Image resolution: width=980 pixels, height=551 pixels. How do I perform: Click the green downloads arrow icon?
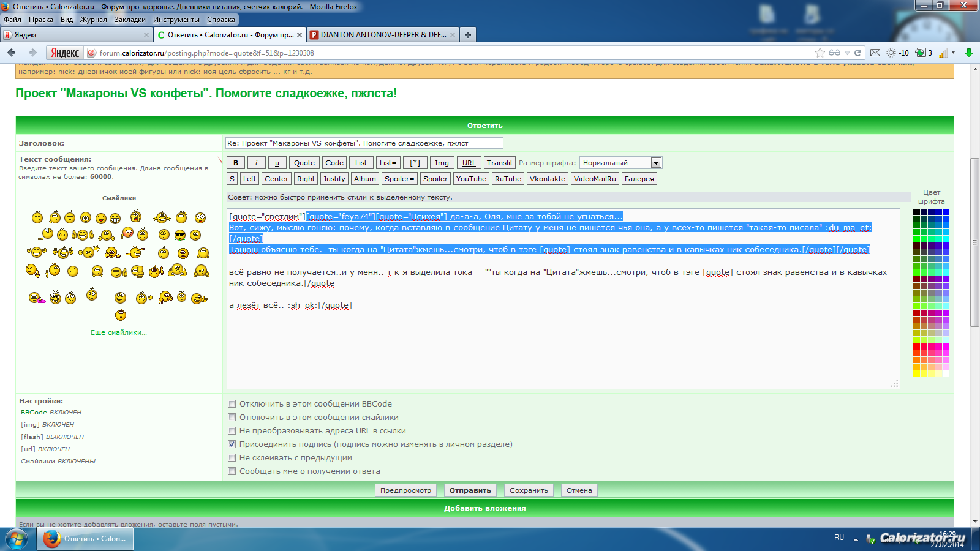pos(968,53)
